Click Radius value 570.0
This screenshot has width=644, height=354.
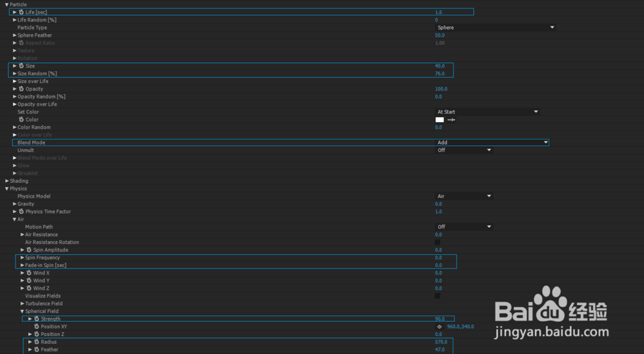tap(441, 342)
